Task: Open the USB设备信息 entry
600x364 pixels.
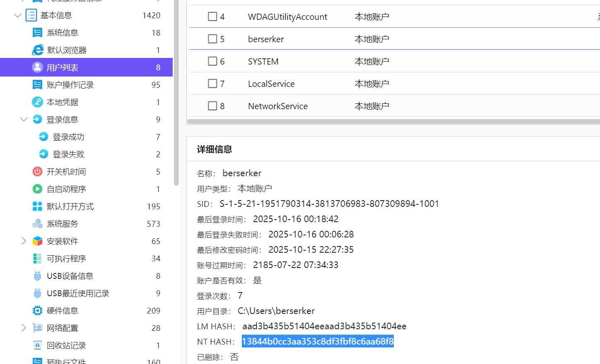Action: tap(70, 276)
